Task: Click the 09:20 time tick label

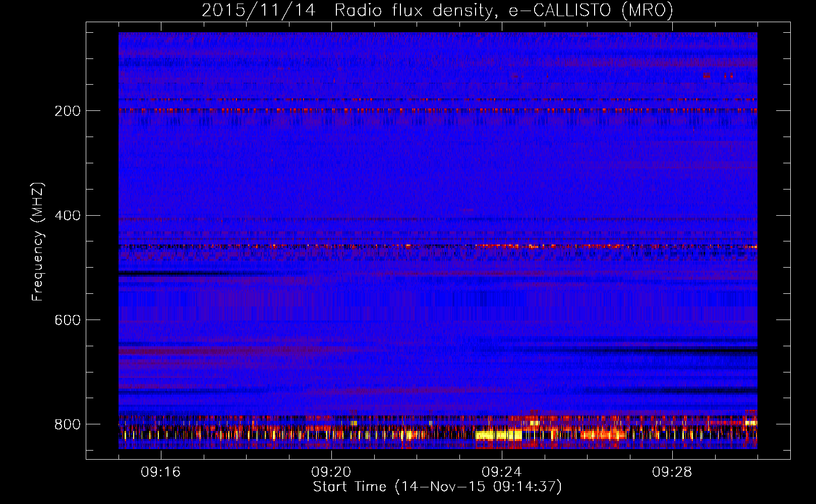Action: [x=331, y=472]
